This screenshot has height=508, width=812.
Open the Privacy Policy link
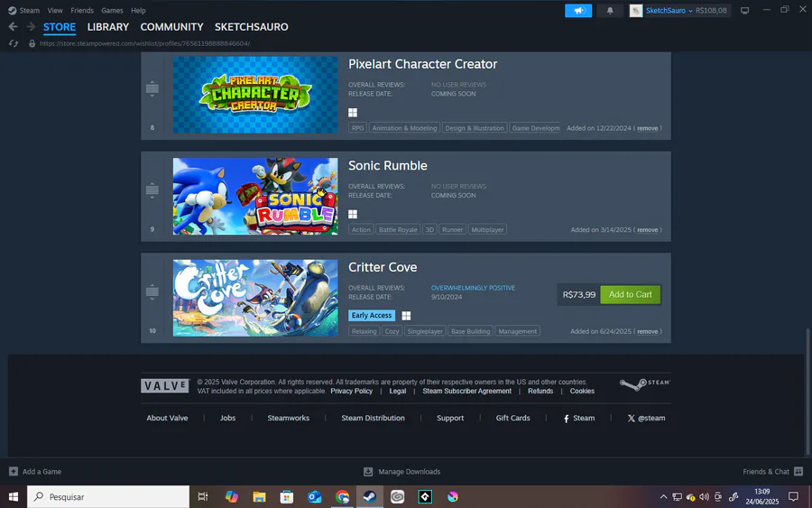pyautogui.click(x=352, y=391)
